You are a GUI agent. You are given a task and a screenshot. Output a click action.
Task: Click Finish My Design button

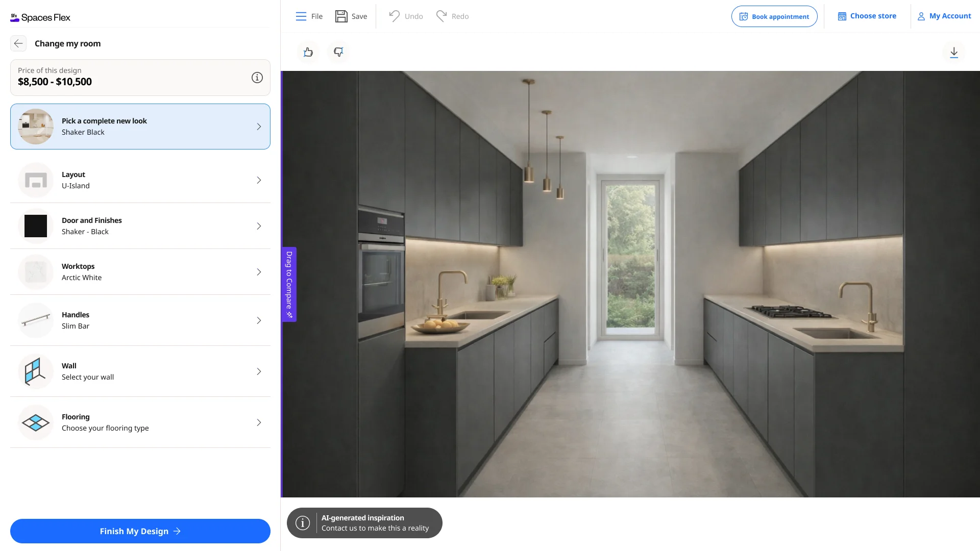click(140, 531)
